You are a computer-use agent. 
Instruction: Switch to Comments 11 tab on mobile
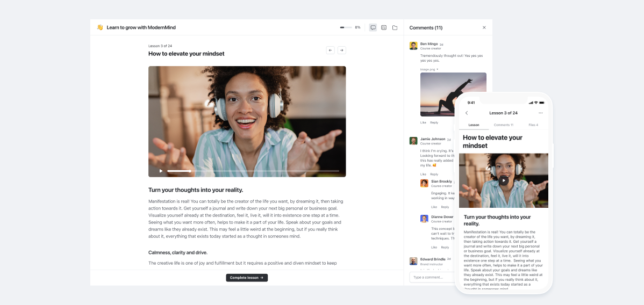(x=503, y=125)
